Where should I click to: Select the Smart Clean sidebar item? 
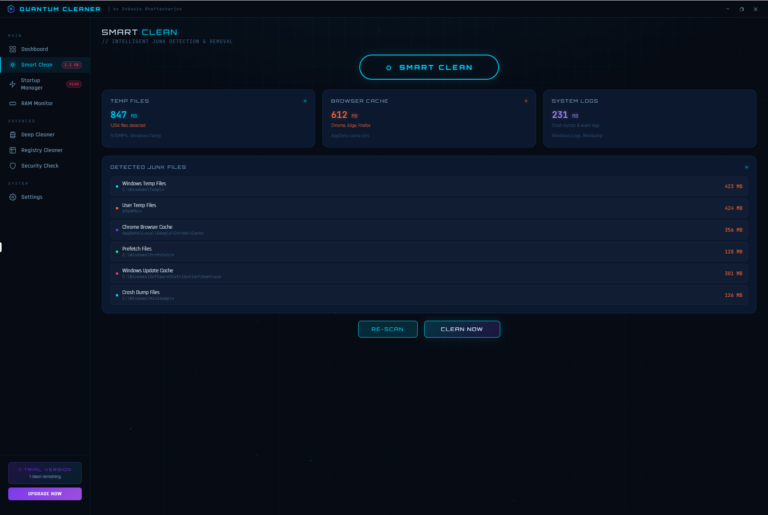(45, 65)
